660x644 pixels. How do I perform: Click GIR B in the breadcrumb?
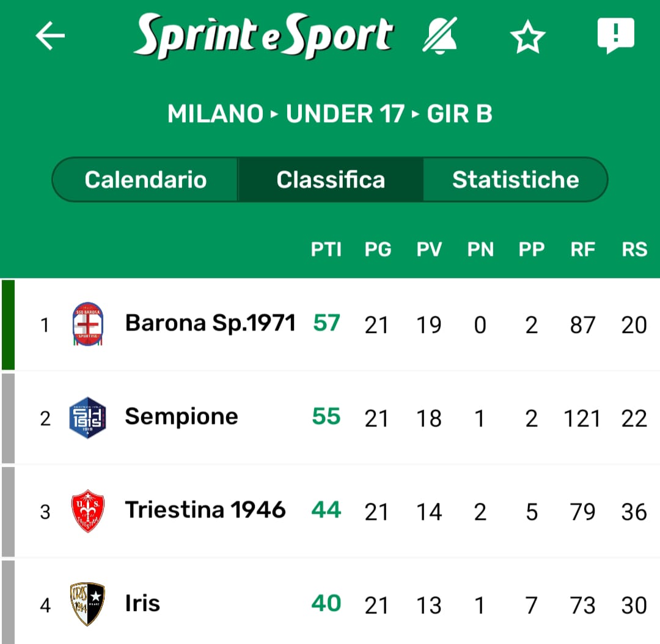point(460,114)
